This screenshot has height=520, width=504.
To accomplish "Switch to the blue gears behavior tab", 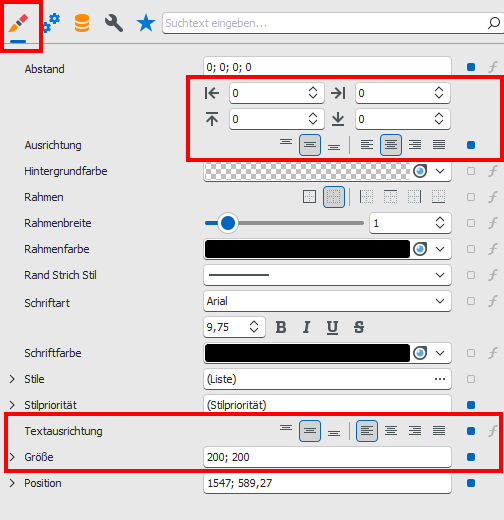I will [x=51, y=23].
